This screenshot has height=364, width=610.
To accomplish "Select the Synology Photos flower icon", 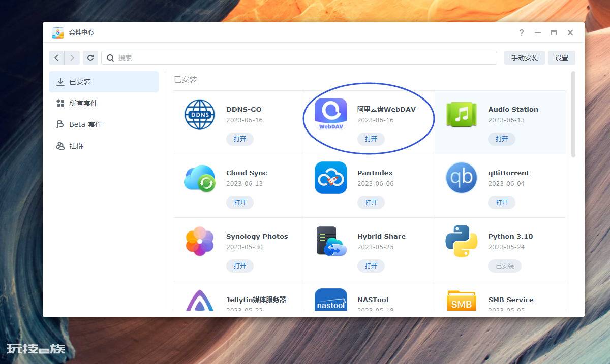I will 200,241.
